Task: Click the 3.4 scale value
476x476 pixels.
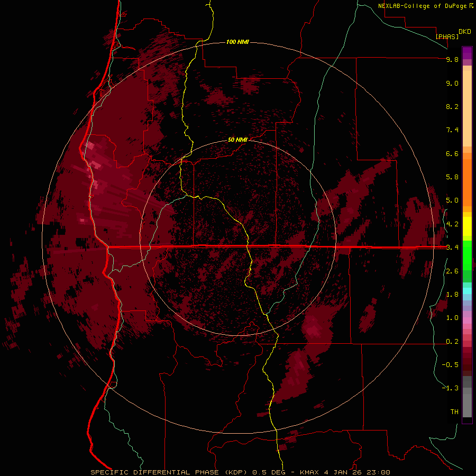Action: point(452,248)
